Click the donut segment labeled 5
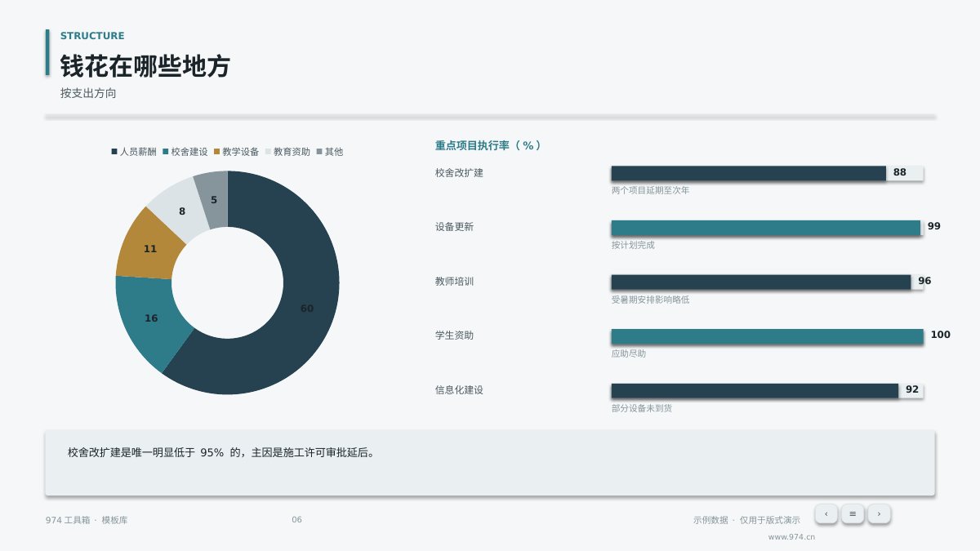 point(213,200)
